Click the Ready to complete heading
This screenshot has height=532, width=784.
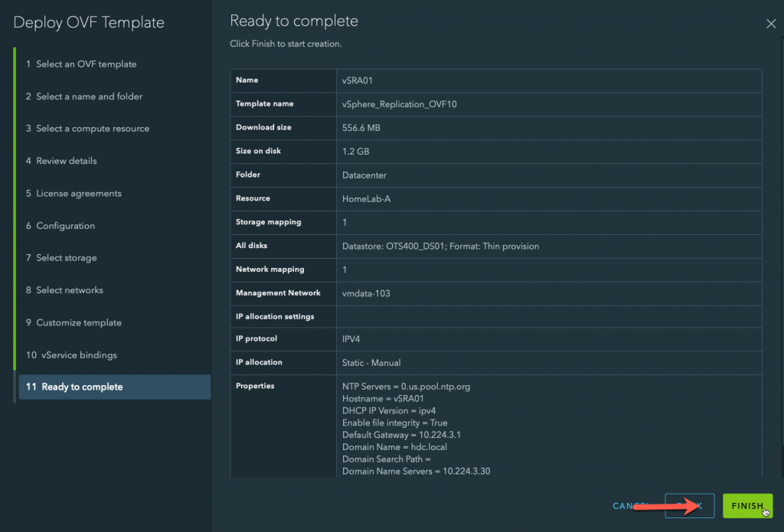click(x=294, y=21)
